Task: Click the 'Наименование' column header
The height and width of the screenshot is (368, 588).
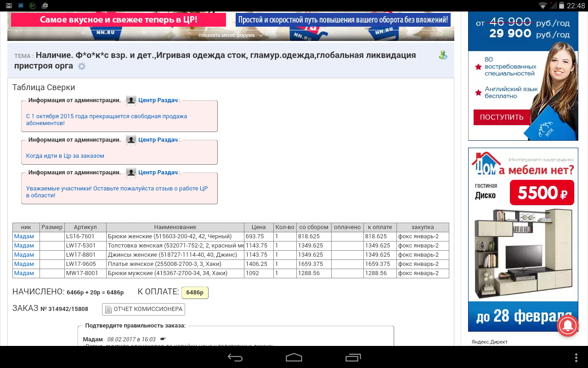Action: point(175,227)
